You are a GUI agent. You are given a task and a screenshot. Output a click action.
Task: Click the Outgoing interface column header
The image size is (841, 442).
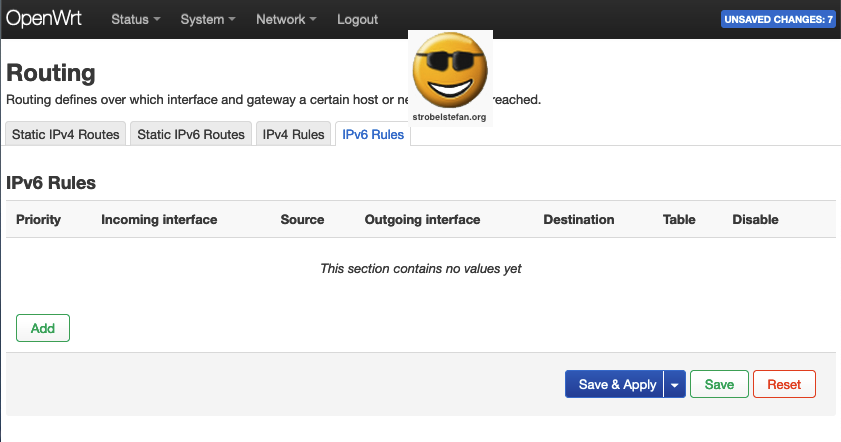click(423, 219)
